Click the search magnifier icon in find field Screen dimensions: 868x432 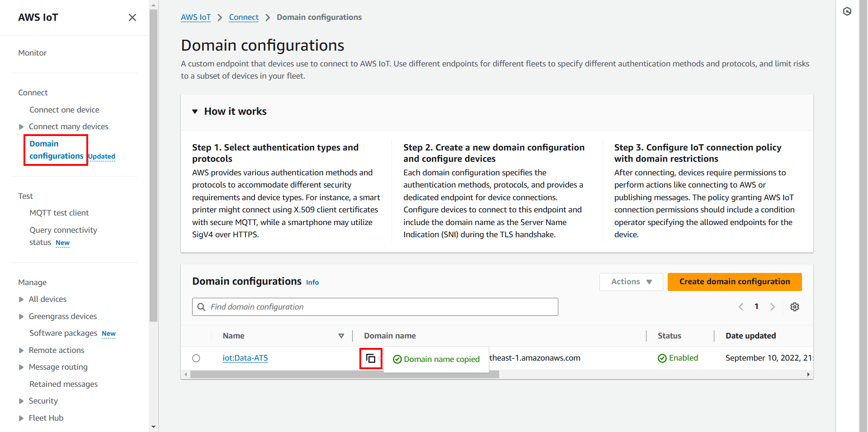point(202,307)
